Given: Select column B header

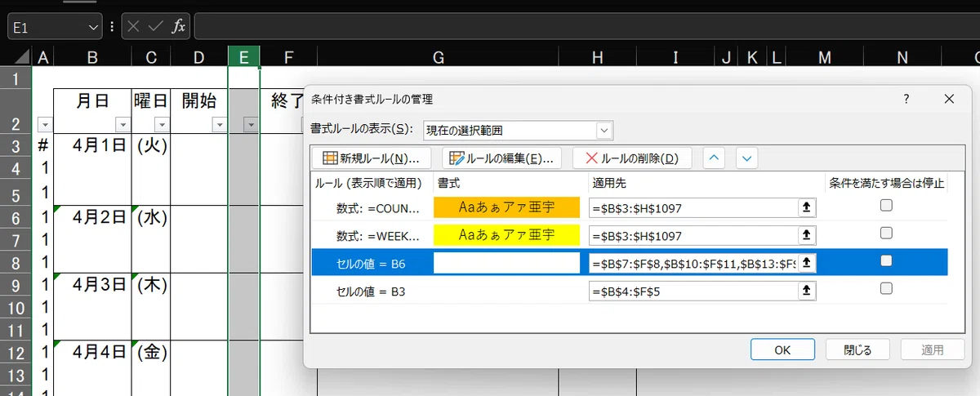Looking at the screenshot, I should pyautogui.click(x=92, y=56).
